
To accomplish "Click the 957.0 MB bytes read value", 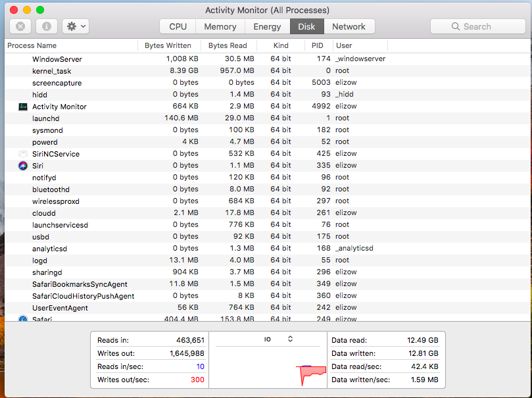I will pos(237,70).
